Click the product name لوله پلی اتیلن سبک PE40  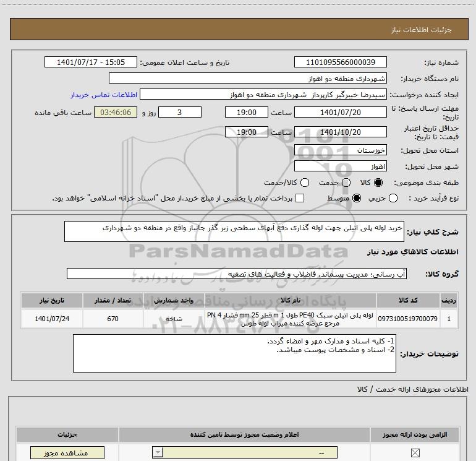click(x=290, y=319)
